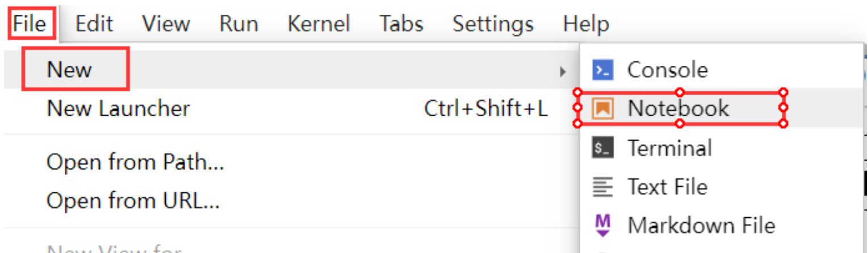Click the Text File lines icon
Screen dimensions: 868x253
(x=602, y=187)
